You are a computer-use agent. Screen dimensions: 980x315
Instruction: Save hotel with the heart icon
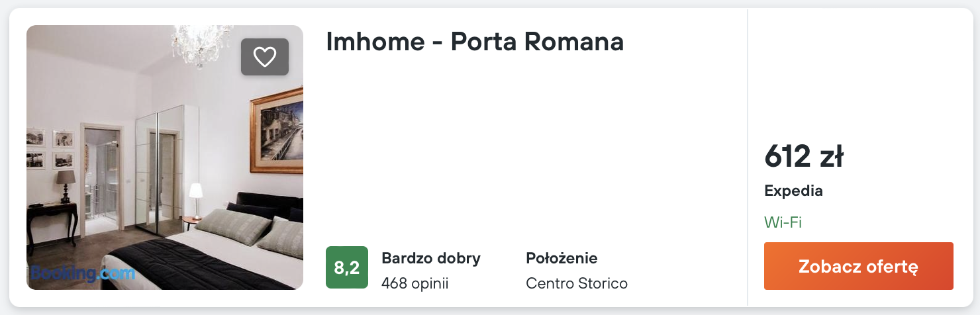click(x=265, y=57)
